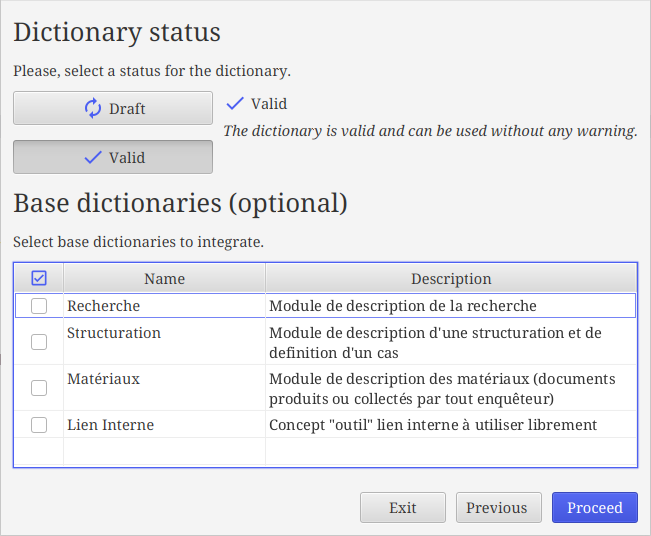651x536 pixels.
Task: Check the Structuration base dictionary checkbox
Action: (39, 342)
